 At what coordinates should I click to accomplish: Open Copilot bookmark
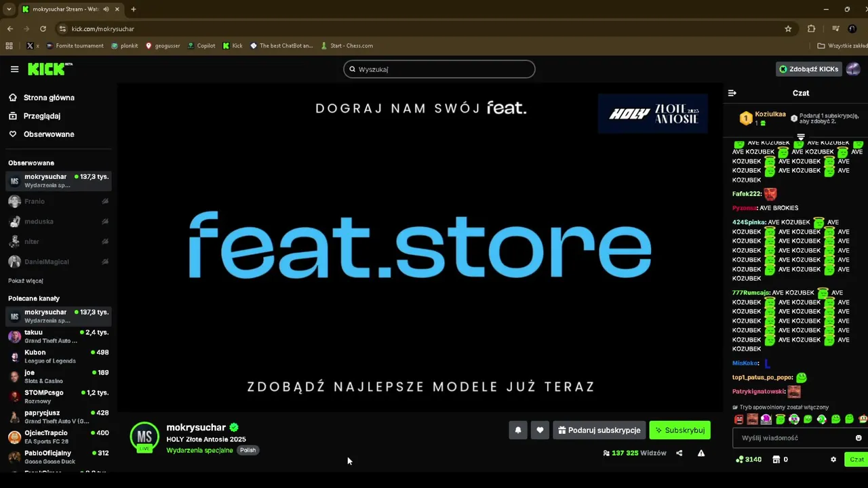[201, 45]
